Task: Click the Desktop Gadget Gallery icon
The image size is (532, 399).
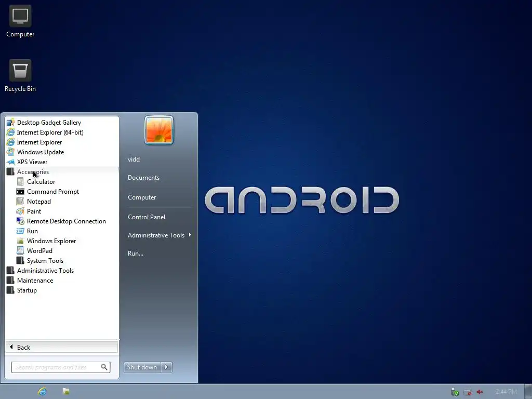Action: [x=10, y=123]
